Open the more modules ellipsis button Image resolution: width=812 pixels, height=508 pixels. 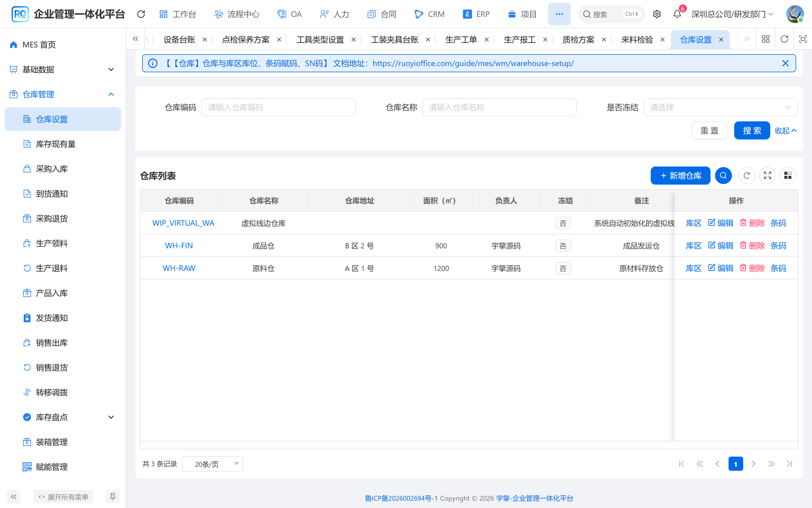click(559, 14)
